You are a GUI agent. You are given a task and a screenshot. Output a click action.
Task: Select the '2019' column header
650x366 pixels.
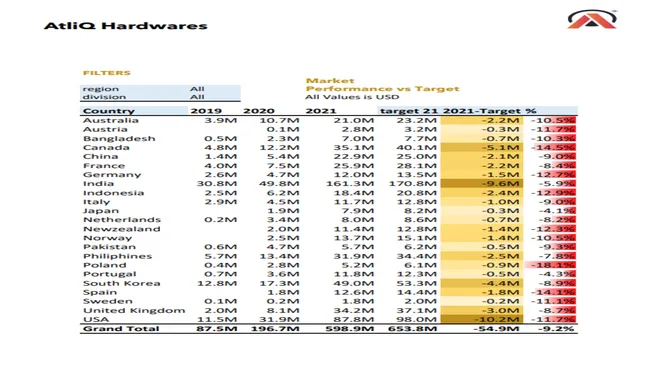206,111
